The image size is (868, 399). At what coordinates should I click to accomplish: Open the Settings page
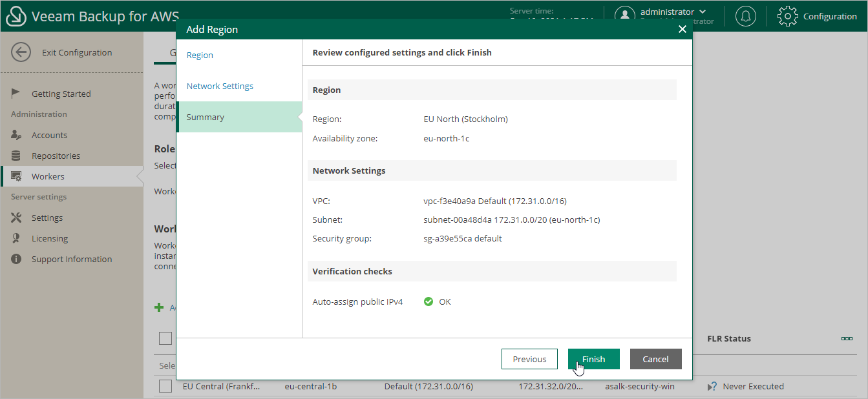click(x=47, y=218)
